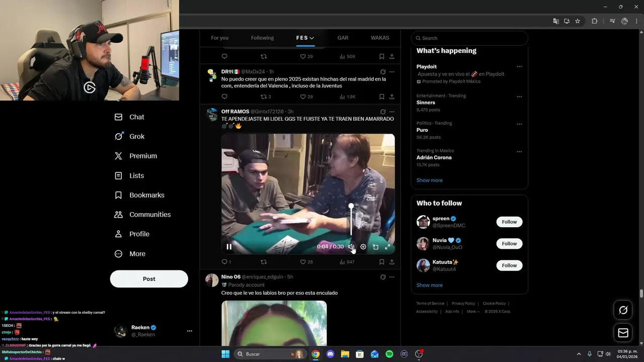Switch to the WAKAS tab

tap(380, 38)
